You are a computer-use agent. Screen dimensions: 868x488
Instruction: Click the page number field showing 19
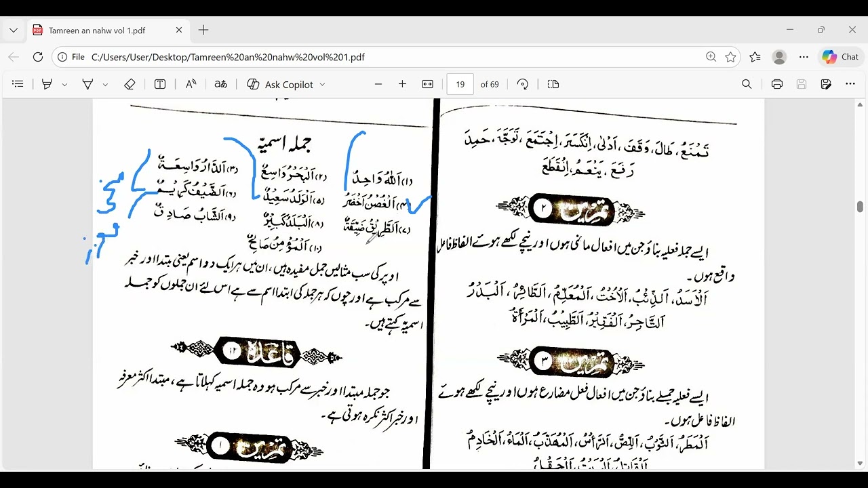[460, 84]
